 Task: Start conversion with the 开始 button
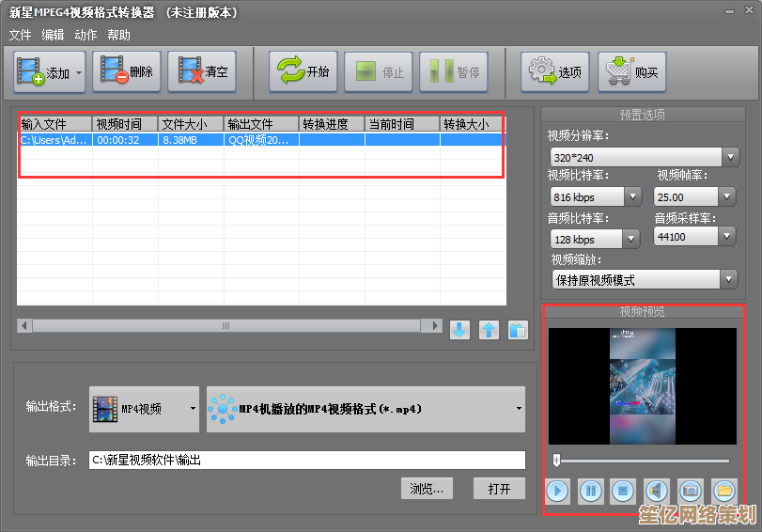pos(303,72)
